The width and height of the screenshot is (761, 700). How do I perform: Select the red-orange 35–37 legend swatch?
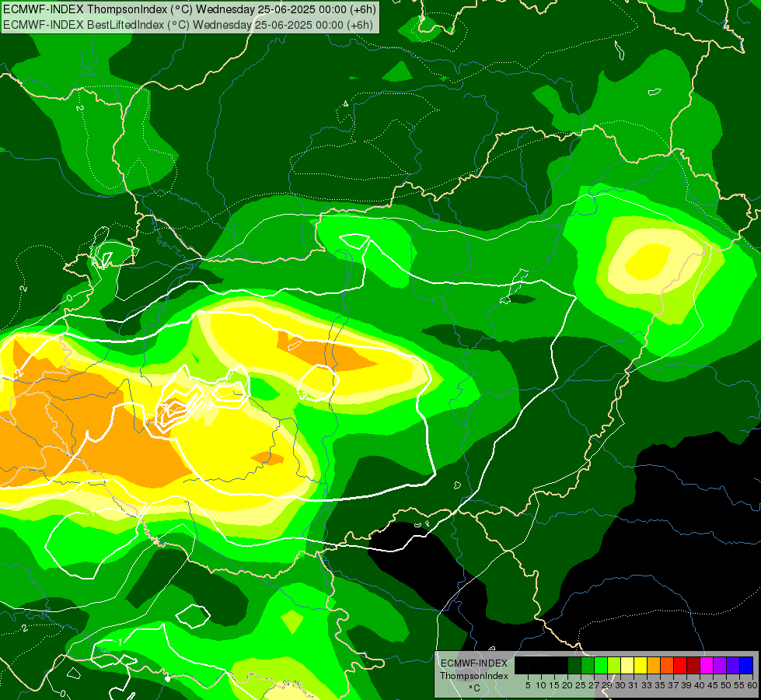(x=667, y=665)
